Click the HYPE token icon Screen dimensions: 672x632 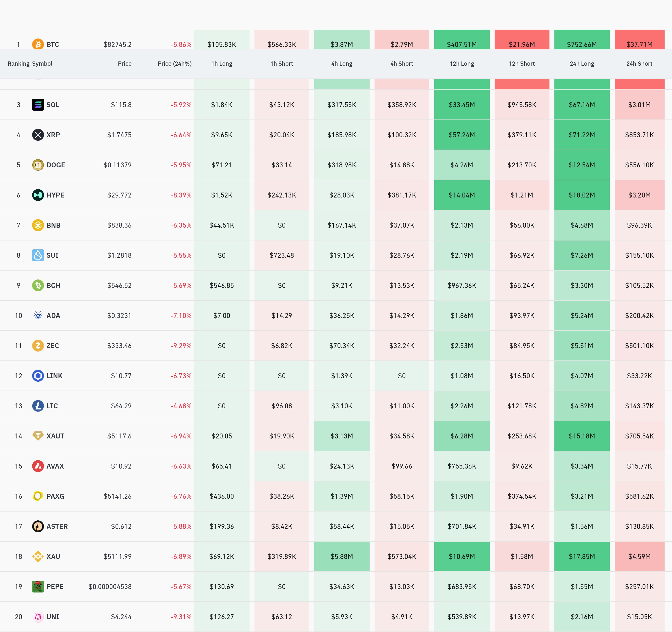coord(38,195)
